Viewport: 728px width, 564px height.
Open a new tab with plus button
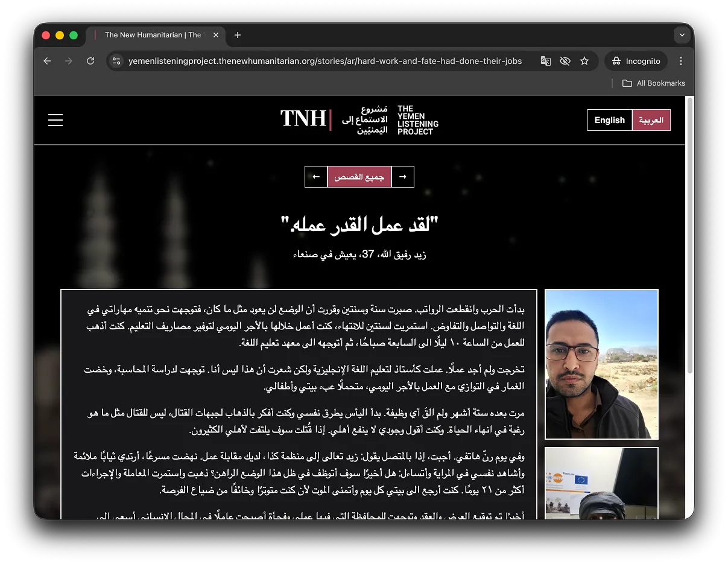(x=238, y=35)
